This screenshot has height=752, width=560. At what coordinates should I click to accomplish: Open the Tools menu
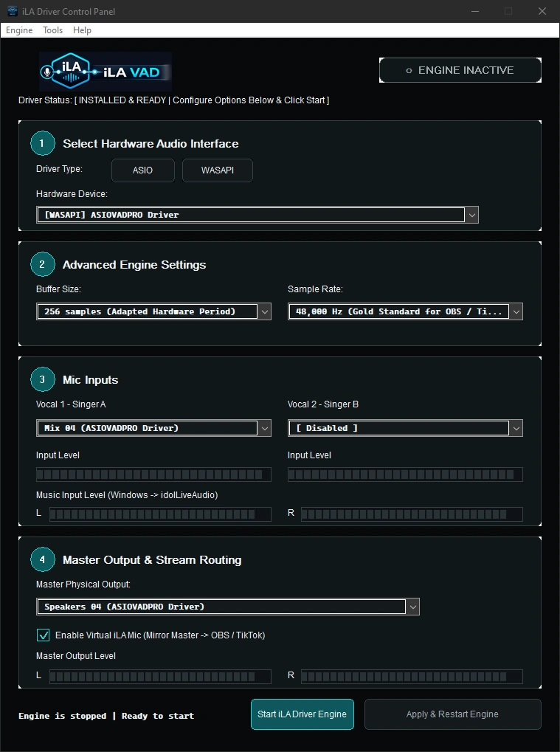click(x=52, y=30)
